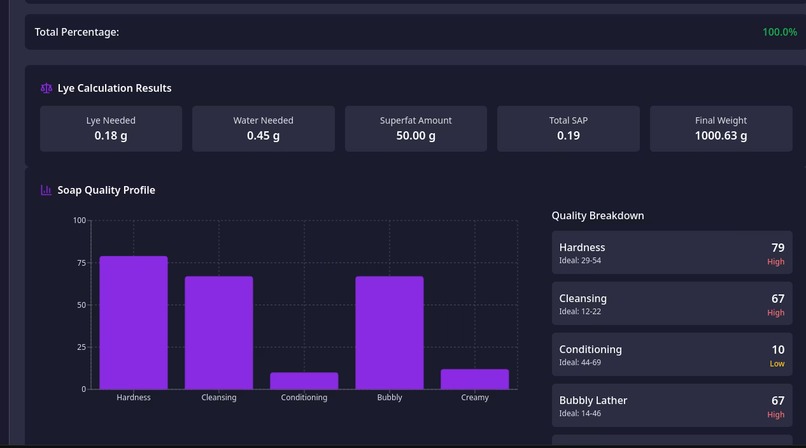Click the 75 tick label on chart axis
This screenshot has width=806, height=448.
(x=81, y=263)
